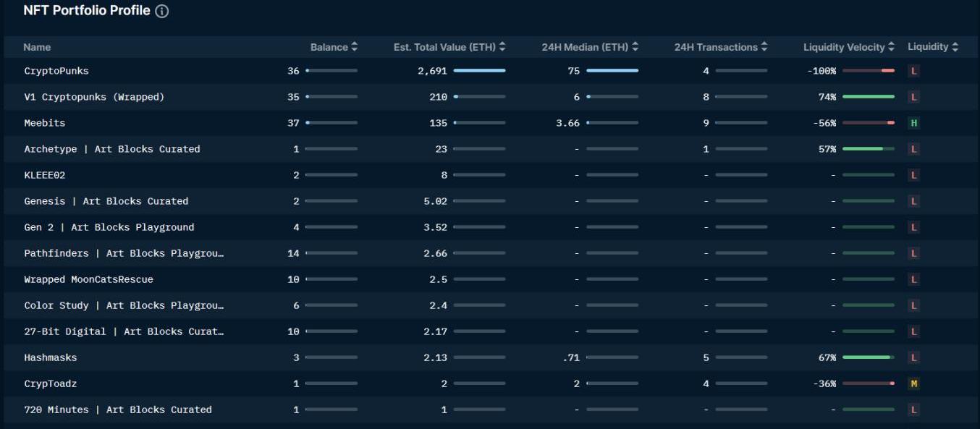The height and width of the screenshot is (429, 980).
Task: Click the Name column header
Action: 37,47
